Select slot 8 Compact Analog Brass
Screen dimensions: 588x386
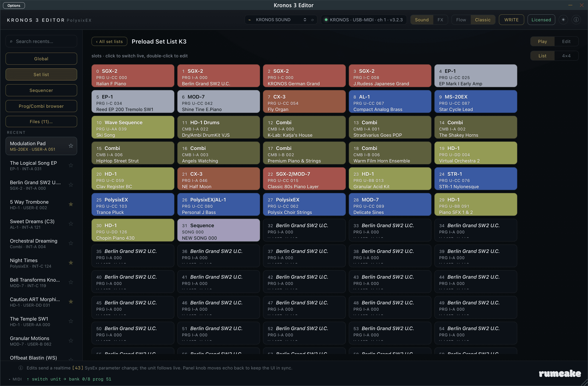pyautogui.click(x=390, y=101)
